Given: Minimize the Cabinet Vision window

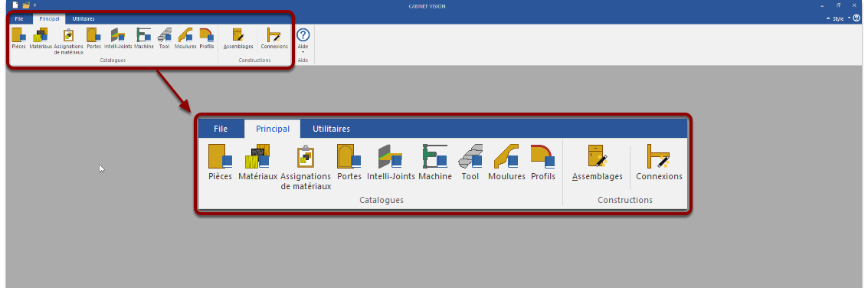Looking at the screenshot, I should tap(823, 5).
